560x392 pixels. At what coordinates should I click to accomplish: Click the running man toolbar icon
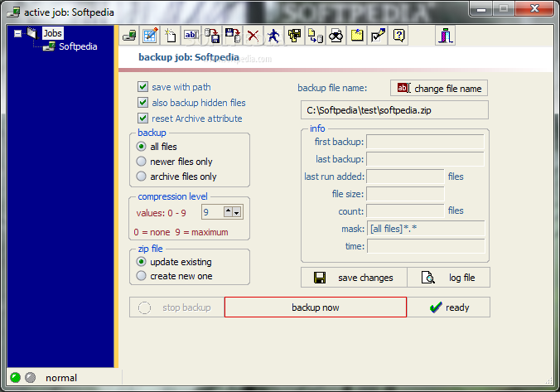pos(274,36)
